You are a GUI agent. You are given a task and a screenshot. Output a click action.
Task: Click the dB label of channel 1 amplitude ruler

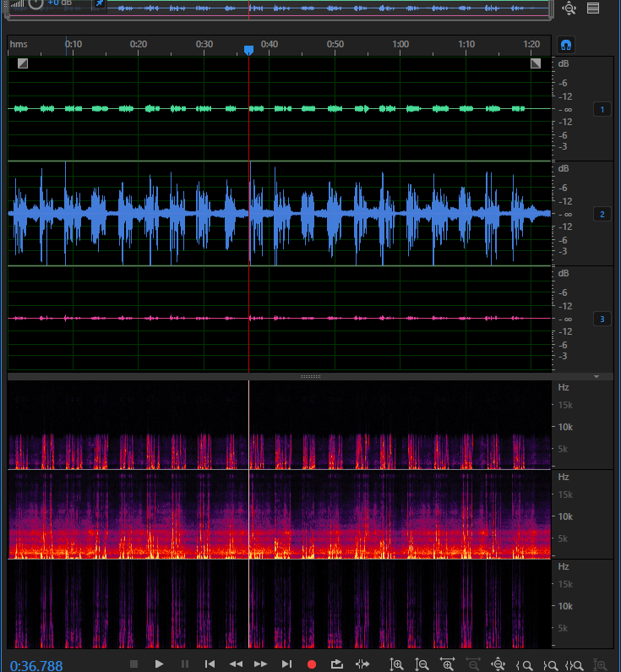(564, 63)
